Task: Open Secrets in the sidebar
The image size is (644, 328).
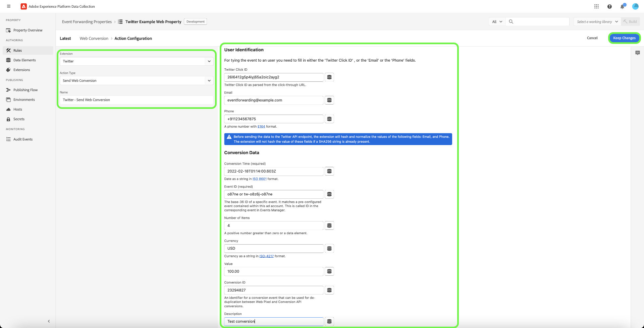Action: pos(28,119)
